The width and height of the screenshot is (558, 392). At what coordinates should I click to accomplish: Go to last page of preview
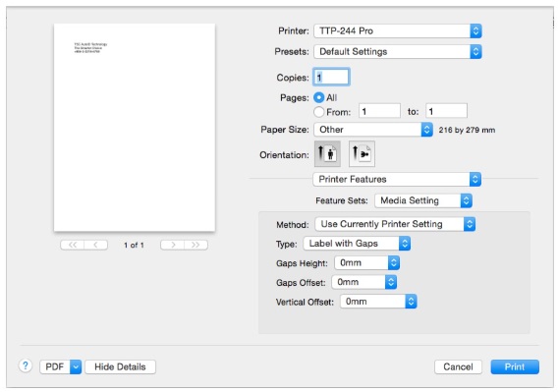[x=195, y=245]
